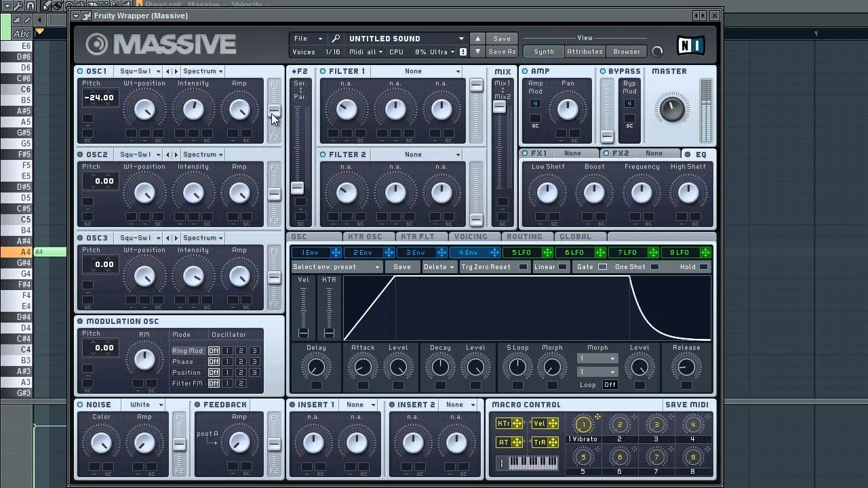Screen dimensions: 868x488
Task: Open the Untitled Sound preset dropdown
Action: (406, 39)
